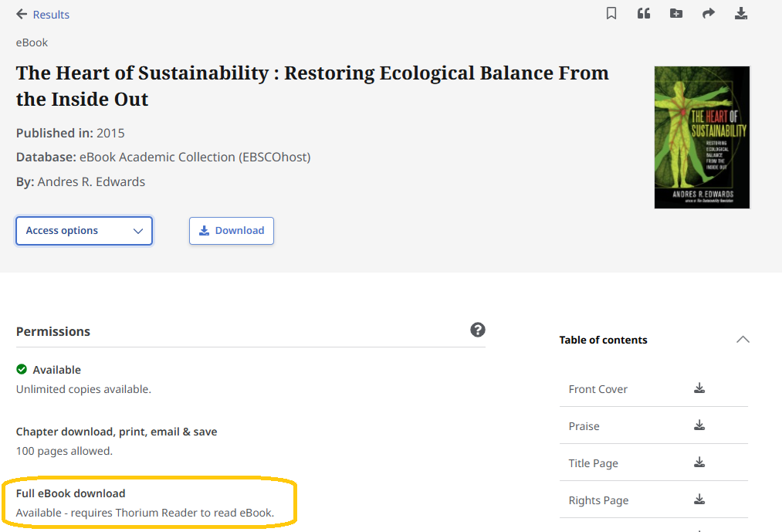Download the Praise section
Viewport: 782px width, 532px height.
699,425
